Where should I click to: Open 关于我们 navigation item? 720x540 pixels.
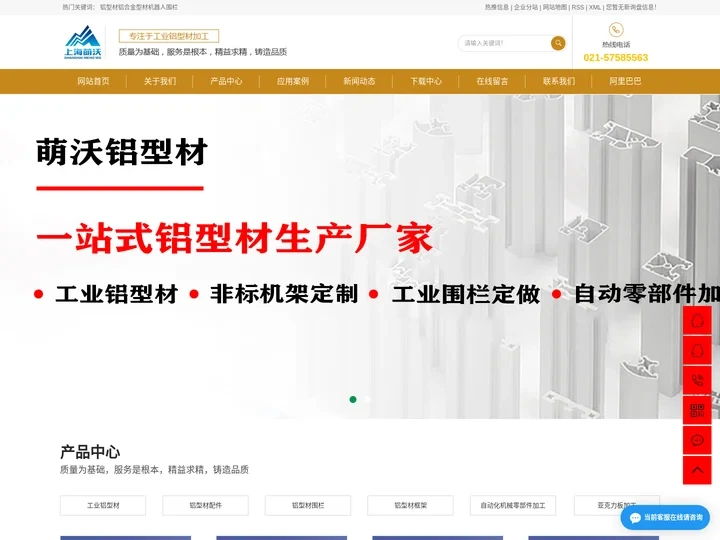(x=160, y=81)
